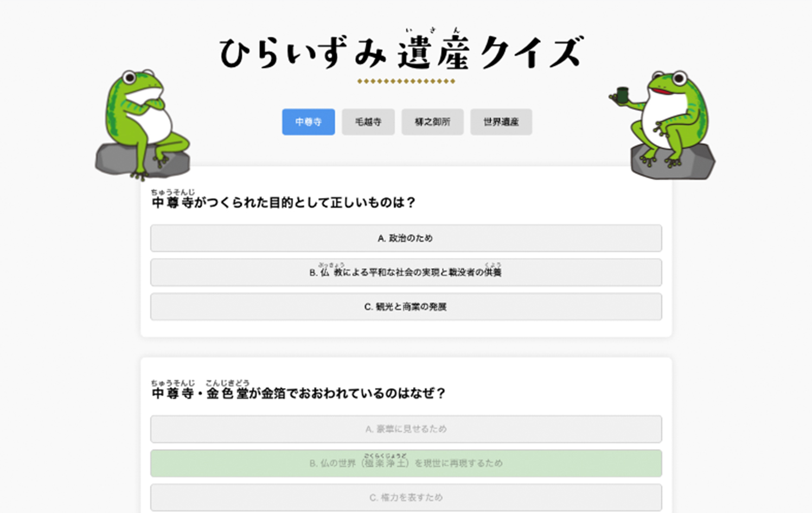
Task: Select answer A 政治のため
Action: click(405, 238)
